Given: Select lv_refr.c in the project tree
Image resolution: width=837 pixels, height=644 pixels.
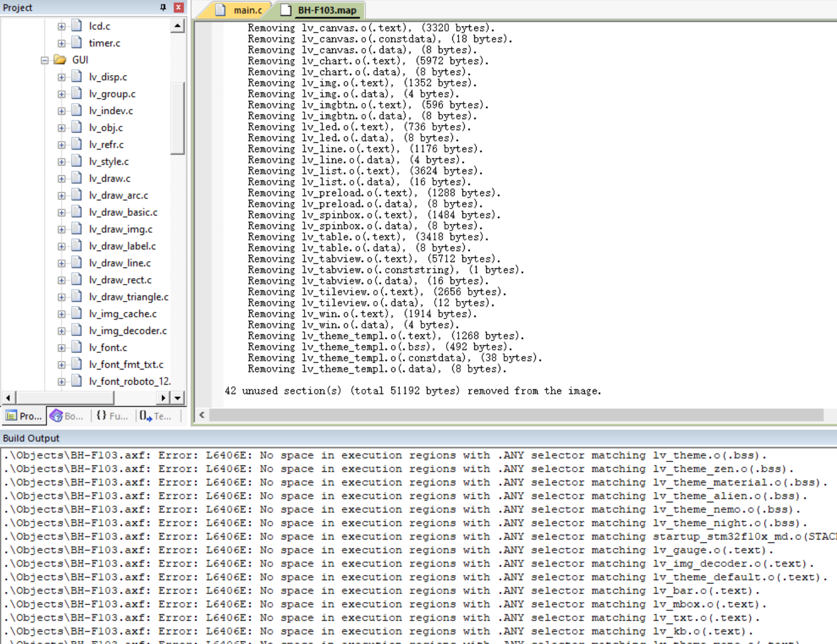Looking at the screenshot, I should click(106, 144).
